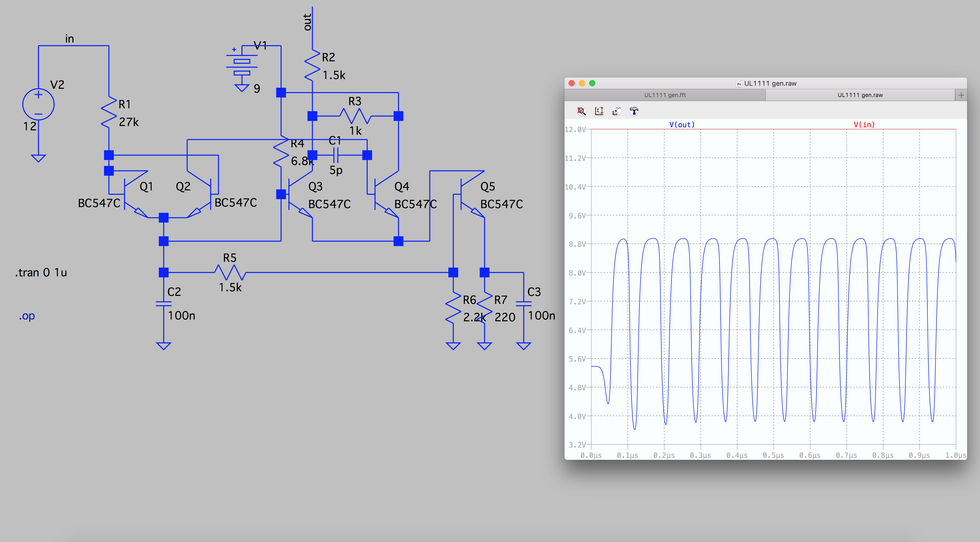This screenshot has width=980, height=542.
Task: Click the V(in) trace label
Action: click(864, 125)
